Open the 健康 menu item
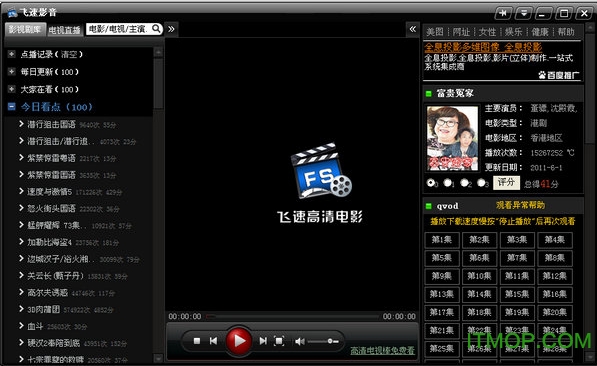The width and height of the screenshot is (597, 366). (540, 32)
